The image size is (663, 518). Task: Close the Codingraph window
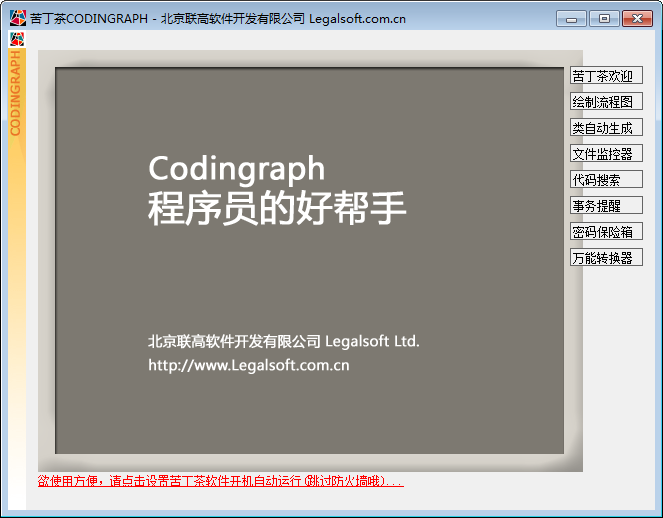[637, 19]
